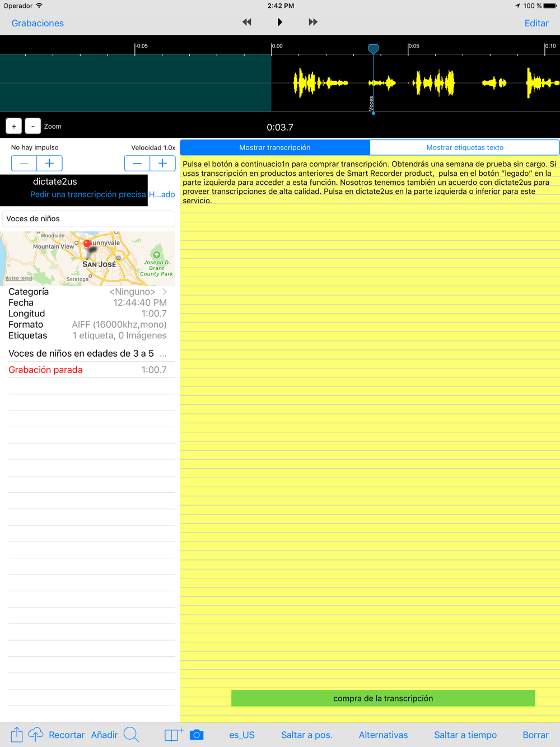Tap Saltar a tiempo button

[465, 735]
